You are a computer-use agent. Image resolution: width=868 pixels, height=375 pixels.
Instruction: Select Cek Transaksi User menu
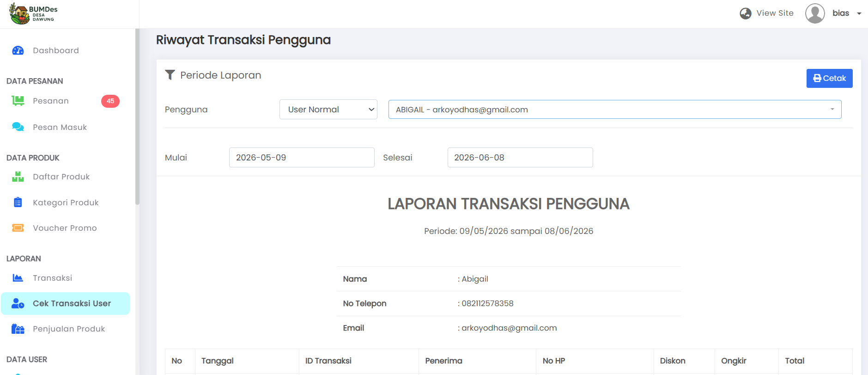[x=65, y=303]
